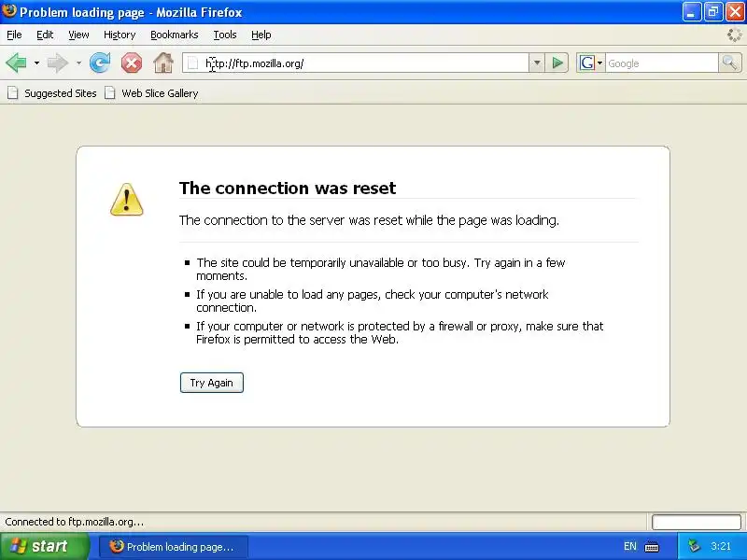Viewport: 747px width, 560px height.
Task: Click the page icon in the address bar
Action: [x=192, y=63]
